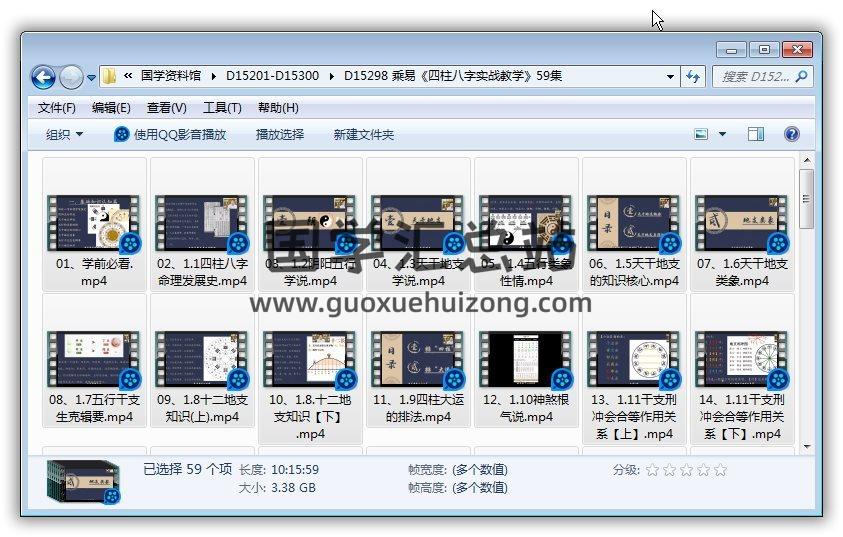Select D15201-D15300 breadcrumb
The height and width of the screenshot is (537, 843).
click(x=273, y=76)
